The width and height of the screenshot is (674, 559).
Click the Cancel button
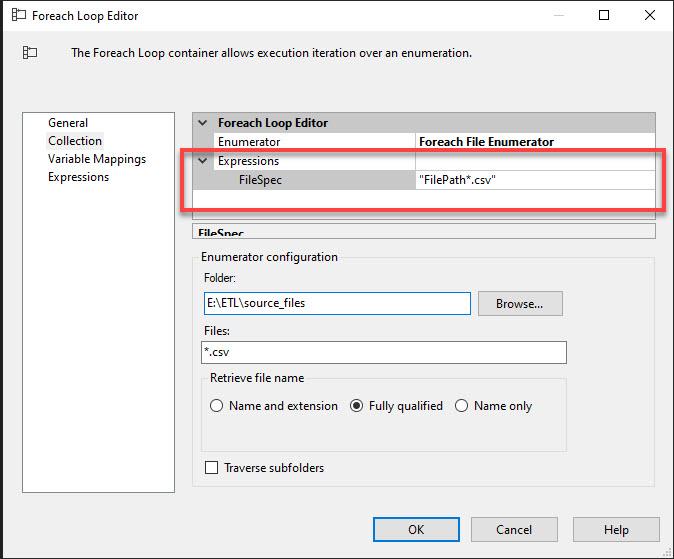[x=514, y=530]
